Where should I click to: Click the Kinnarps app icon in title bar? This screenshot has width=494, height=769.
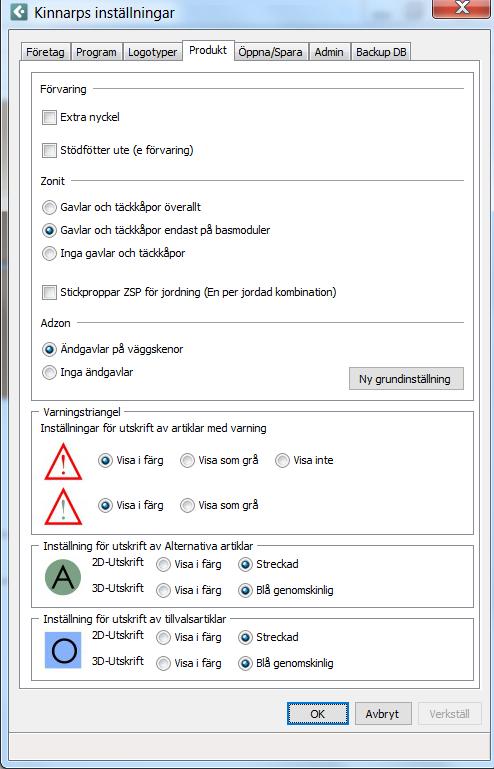point(19,12)
